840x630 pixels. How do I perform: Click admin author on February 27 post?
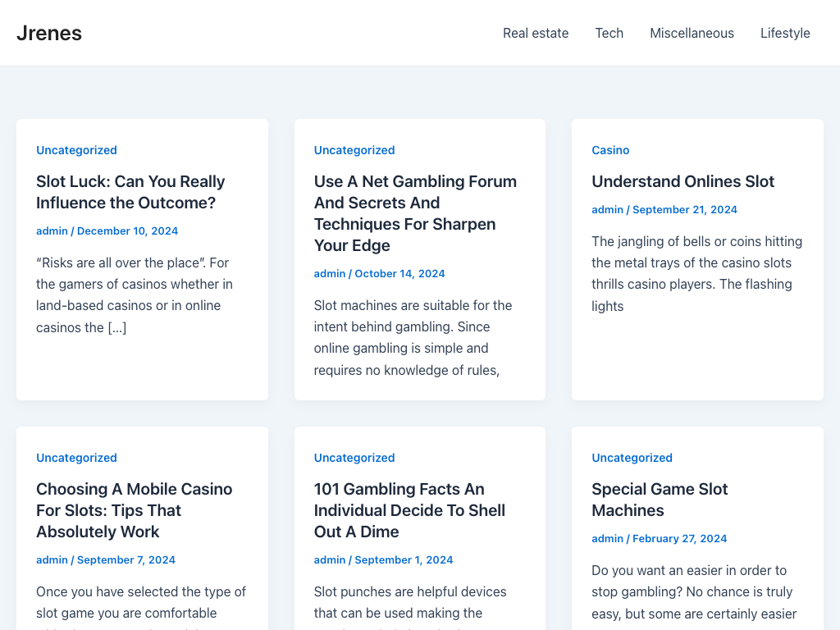click(x=607, y=538)
